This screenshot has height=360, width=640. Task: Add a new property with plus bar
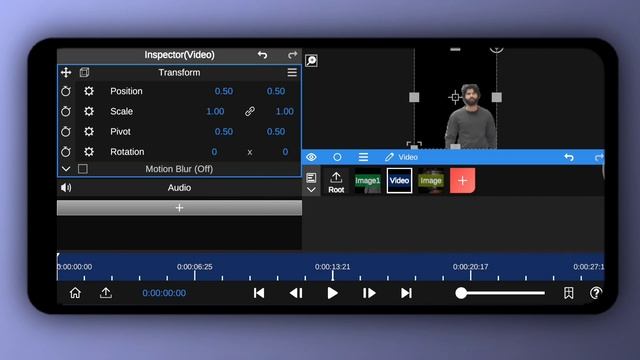point(179,208)
